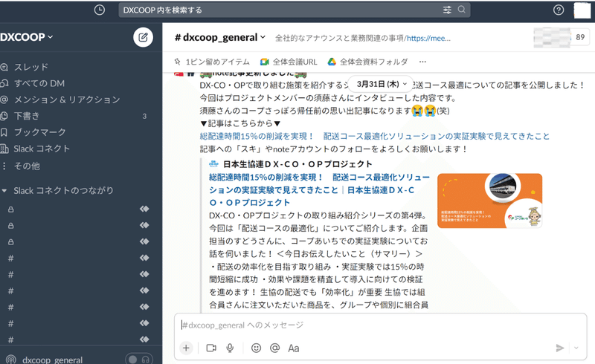The width and height of the screenshot is (595, 364).
Task: Open the 全体会資料フォルダ Drive bookmark
Action: click(367, 62)
